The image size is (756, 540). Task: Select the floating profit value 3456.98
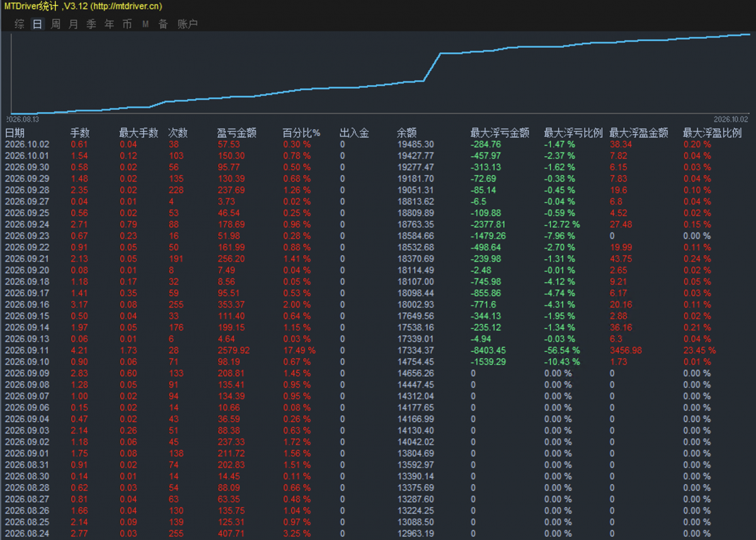coord(626,350)
